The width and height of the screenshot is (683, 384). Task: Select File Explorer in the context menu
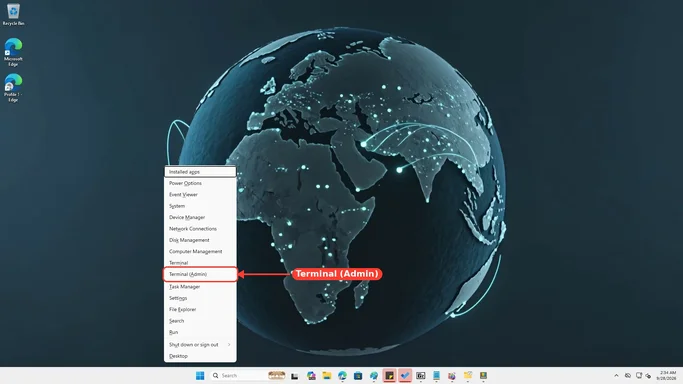(x=200, y=310)
